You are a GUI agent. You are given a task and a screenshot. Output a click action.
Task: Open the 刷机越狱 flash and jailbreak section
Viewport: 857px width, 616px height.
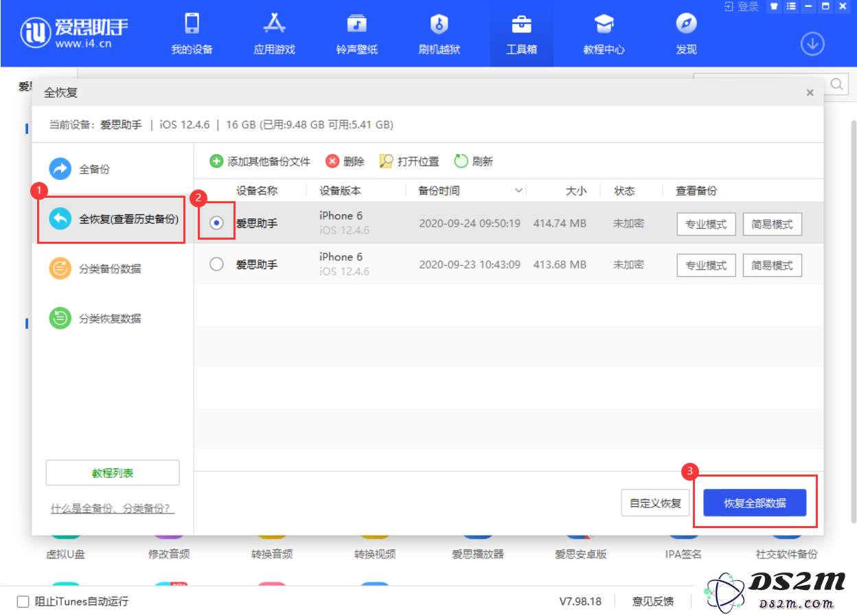click(x=439, y=34)
